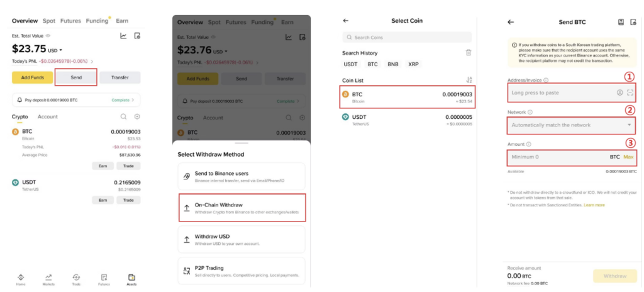
Task: Go back using the Select Coin back arrow
Action: point(345,21)
